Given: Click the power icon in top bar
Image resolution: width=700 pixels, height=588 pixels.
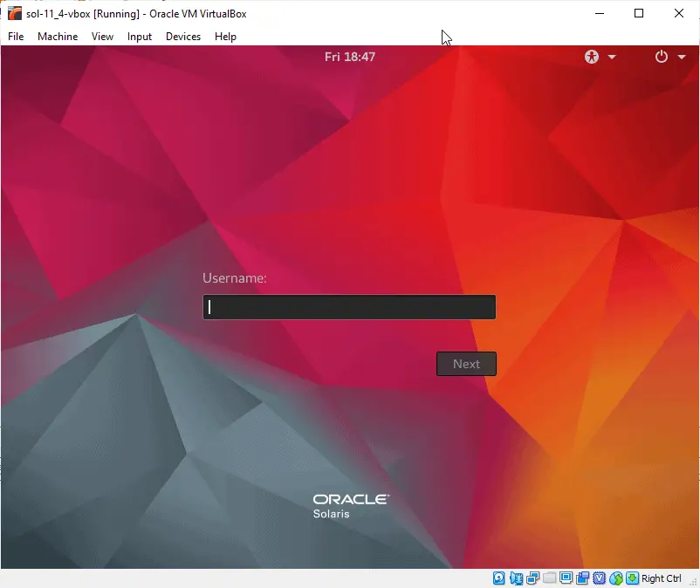Looking at the screenshot, I should pos(662,57).
